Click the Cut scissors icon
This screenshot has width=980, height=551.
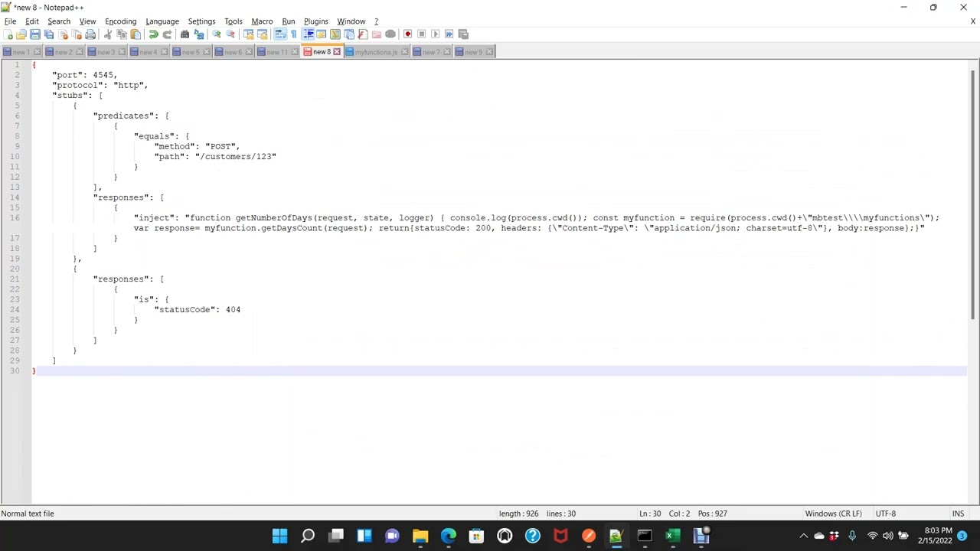(x=108, y=34)
